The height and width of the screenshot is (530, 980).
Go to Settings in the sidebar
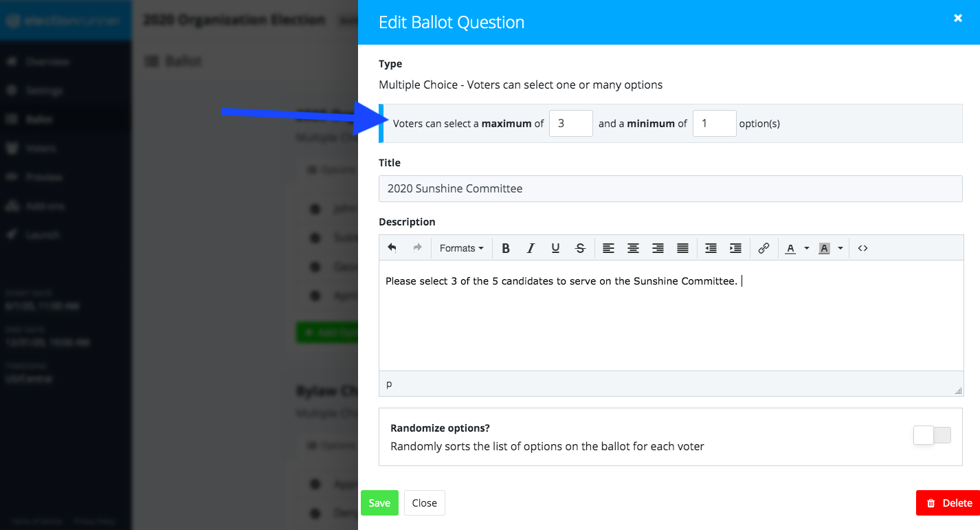[x=44, y=90]
